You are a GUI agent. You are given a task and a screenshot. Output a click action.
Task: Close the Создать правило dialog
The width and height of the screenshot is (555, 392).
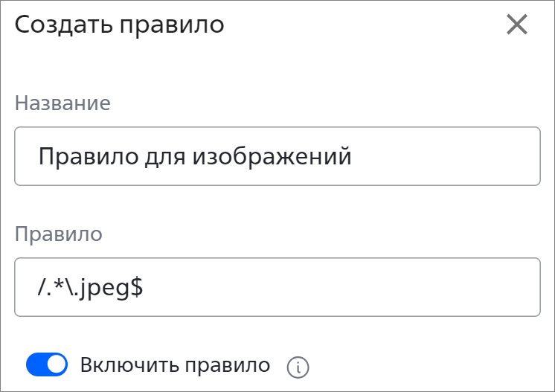click(517, 25)
